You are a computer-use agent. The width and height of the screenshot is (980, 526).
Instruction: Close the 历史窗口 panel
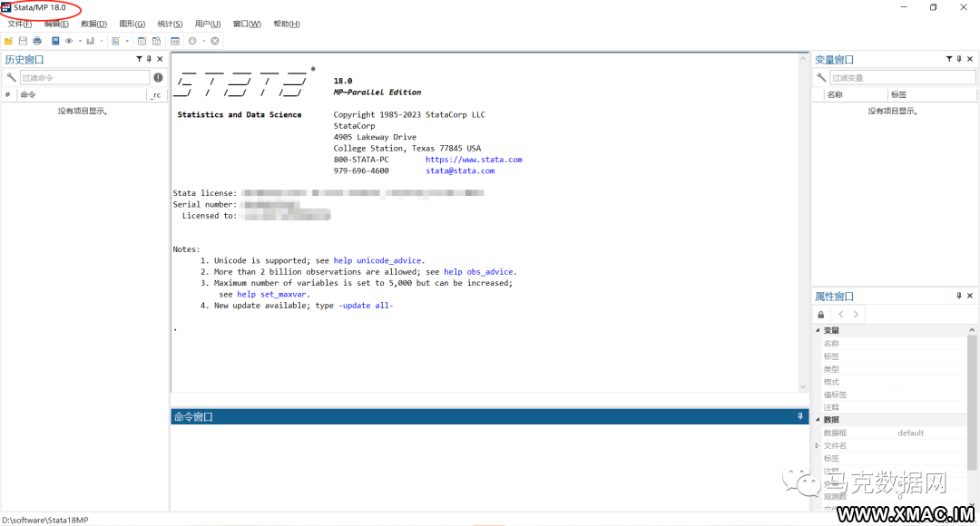(160, 59)
